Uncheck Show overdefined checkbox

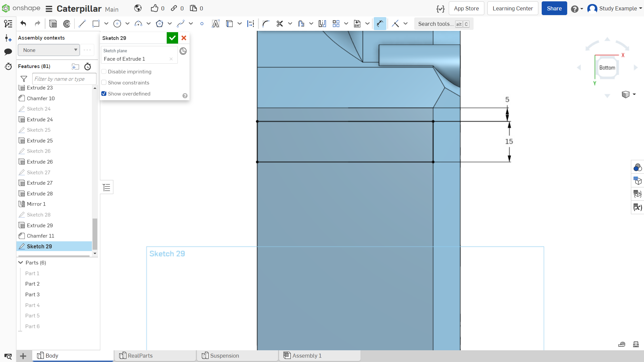click(x=104, y=94)
